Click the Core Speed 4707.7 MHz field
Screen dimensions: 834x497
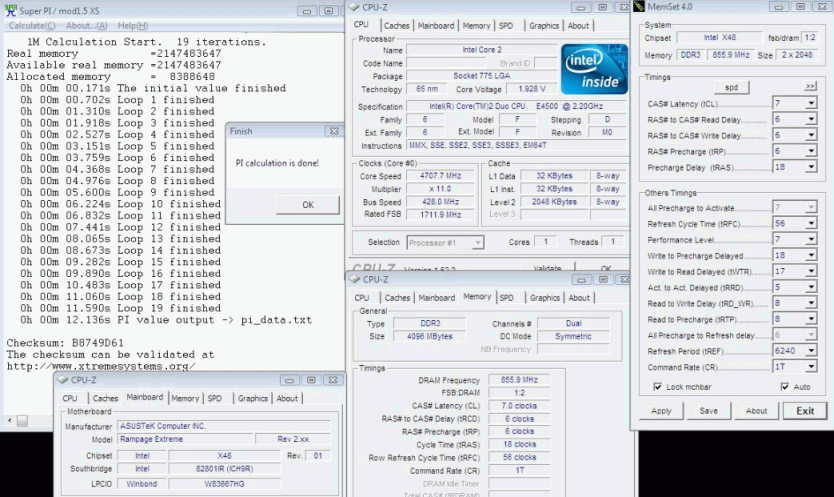(x=440, y=176)
